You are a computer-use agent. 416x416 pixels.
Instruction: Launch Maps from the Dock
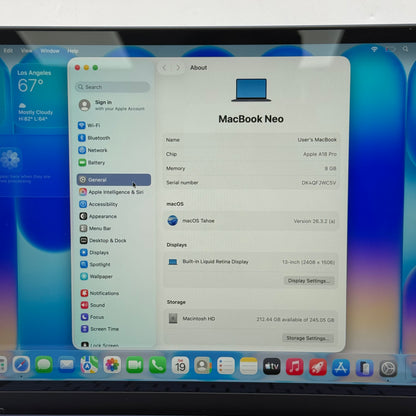[x=89, y=365]
